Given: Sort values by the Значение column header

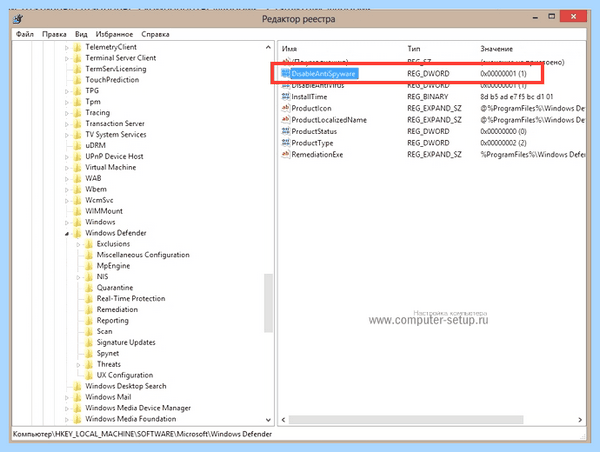Looking at the screenshot, I should tap(496, 49).
